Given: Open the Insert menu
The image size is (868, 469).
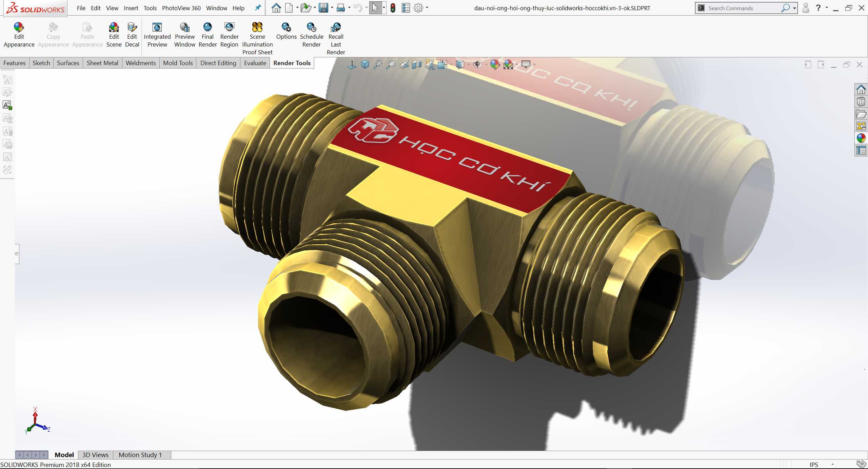Looking at the screenshot, I should (131, 8).
